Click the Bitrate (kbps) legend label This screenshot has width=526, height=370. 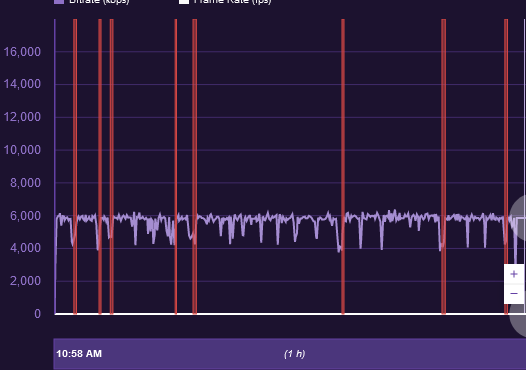pos(99,1)
